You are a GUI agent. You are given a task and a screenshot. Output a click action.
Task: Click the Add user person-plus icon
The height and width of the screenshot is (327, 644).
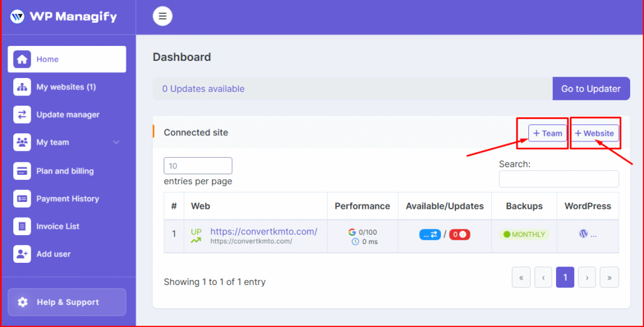22,254
